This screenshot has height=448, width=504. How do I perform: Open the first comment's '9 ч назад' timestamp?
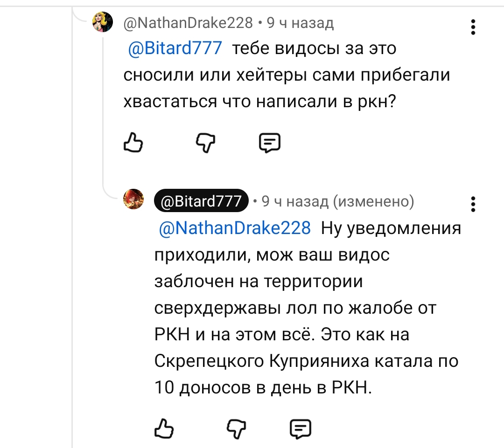[x=300, y=23]
